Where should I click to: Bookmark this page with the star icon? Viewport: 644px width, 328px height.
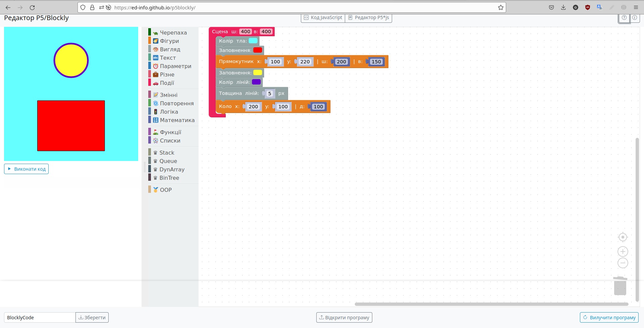pos(500,7)
